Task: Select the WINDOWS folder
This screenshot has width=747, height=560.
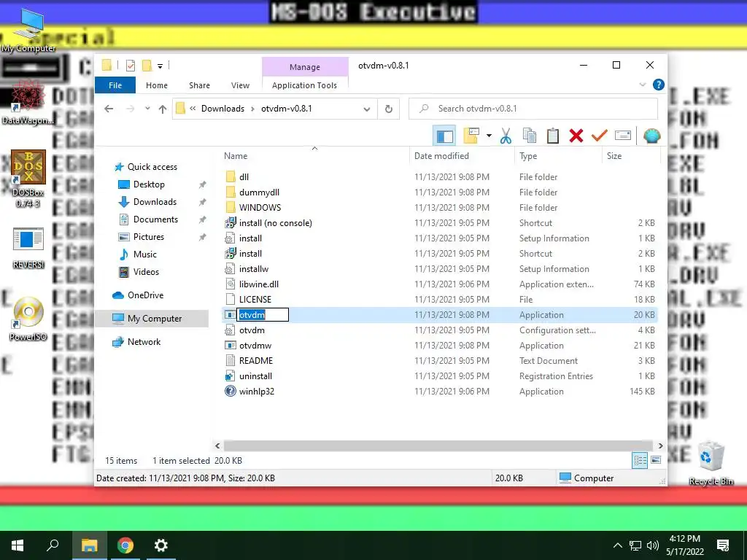Action: pos(260,208)
